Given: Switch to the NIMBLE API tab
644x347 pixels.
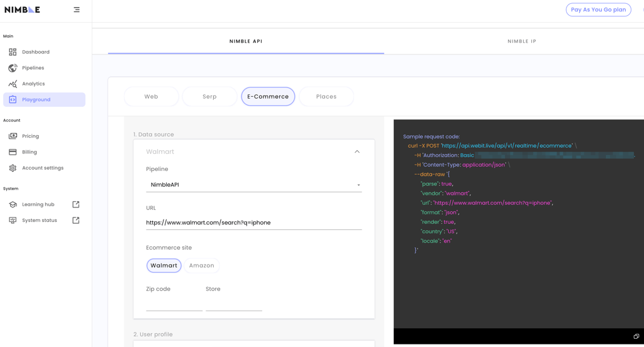Looking at the screenshot, I should tap(246, 41).
